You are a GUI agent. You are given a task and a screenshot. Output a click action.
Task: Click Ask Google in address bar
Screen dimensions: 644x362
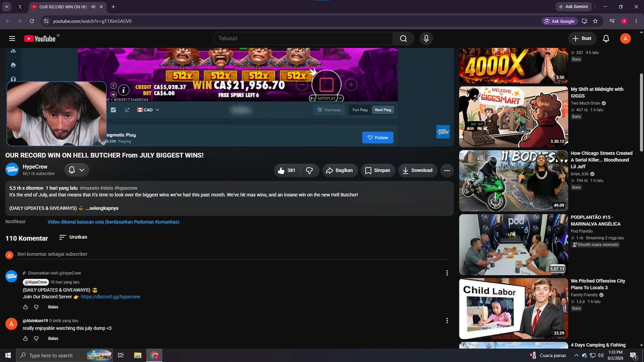pyautogui.click(x=559, y=21)
